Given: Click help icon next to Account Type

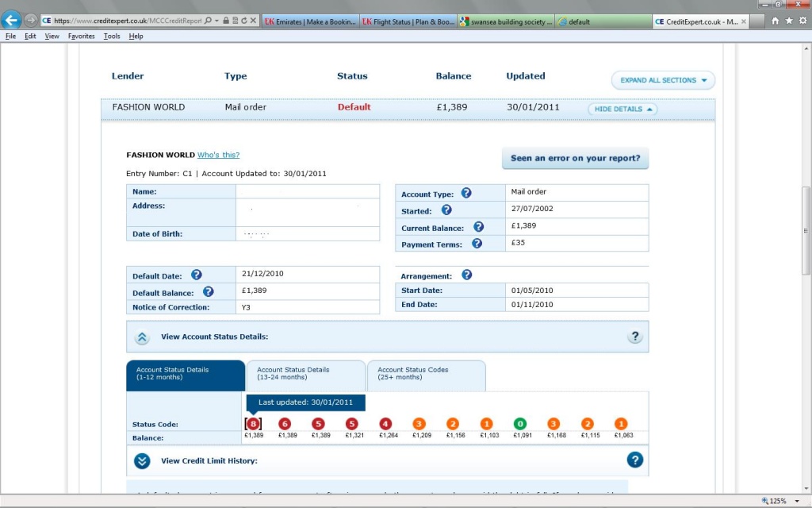Looking at the screenshot, I should click(466, 193).
